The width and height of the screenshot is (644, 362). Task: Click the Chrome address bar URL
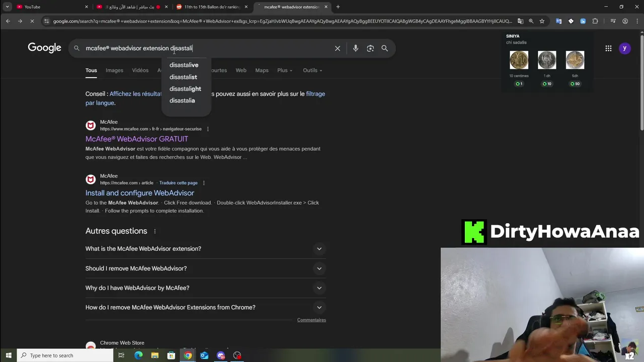(282, 21)
